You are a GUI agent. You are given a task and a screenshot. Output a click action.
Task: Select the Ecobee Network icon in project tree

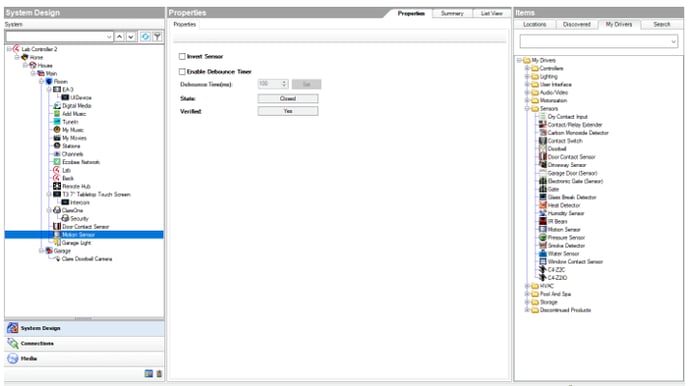[x=57, y=162]
